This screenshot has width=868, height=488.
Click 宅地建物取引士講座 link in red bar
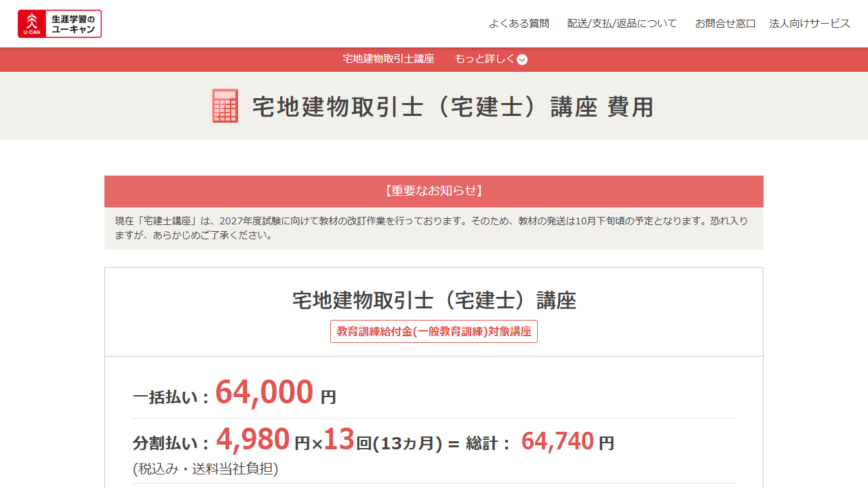click(x=389, y=59)
